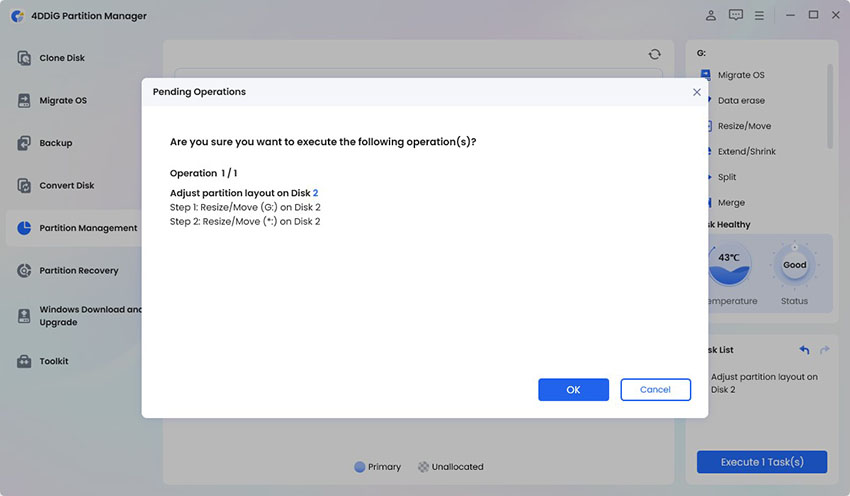
Task: Click the refresh icon above disk map
Action: pyautogui.click(x=654, y=54)
